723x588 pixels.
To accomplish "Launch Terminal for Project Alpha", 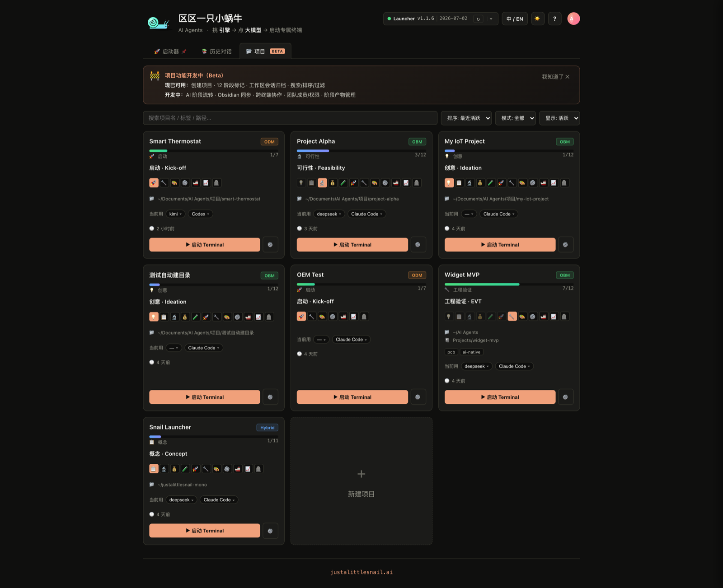I will 352,245.
